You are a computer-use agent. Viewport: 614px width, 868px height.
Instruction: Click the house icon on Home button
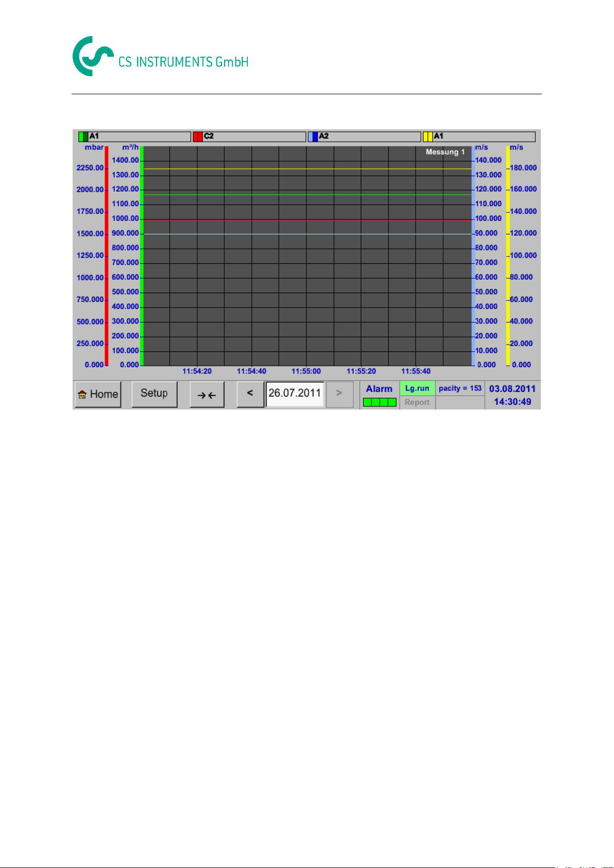pos(82,395)
